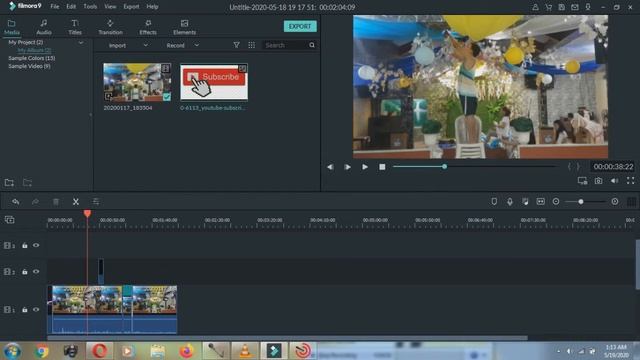Play the preview video
The image size is (640, 360).
(364, 167)
